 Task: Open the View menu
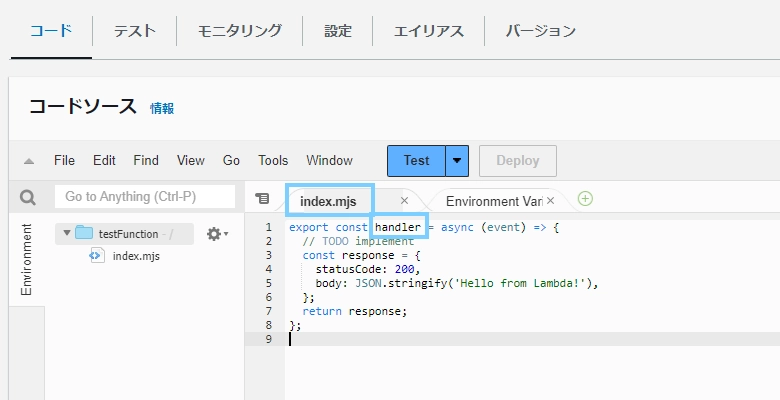(x=191, y=160)
